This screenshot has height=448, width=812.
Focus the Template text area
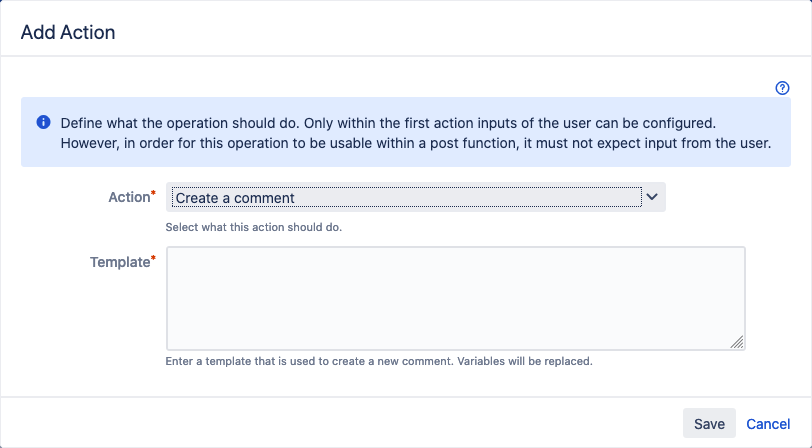[456, 298]
